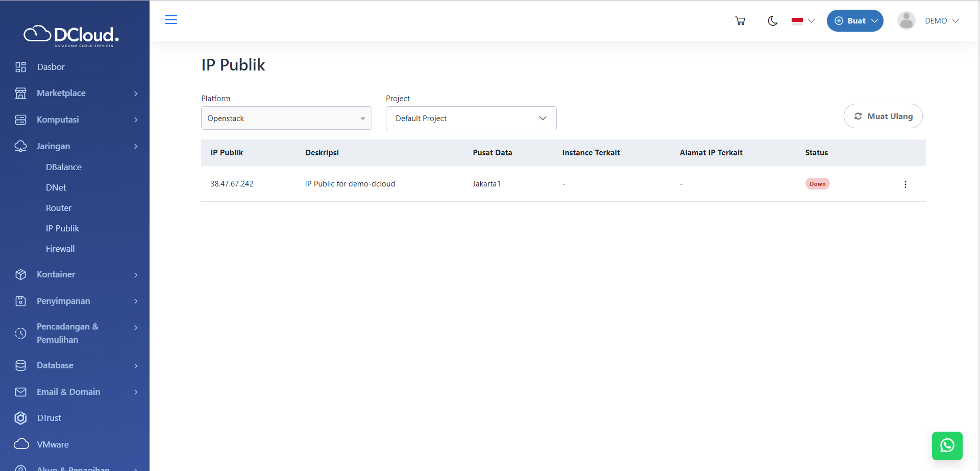This screenshot has height=471, width=980.
Task: Open the language selector with Indonesian flag
Action: (802, 21)
